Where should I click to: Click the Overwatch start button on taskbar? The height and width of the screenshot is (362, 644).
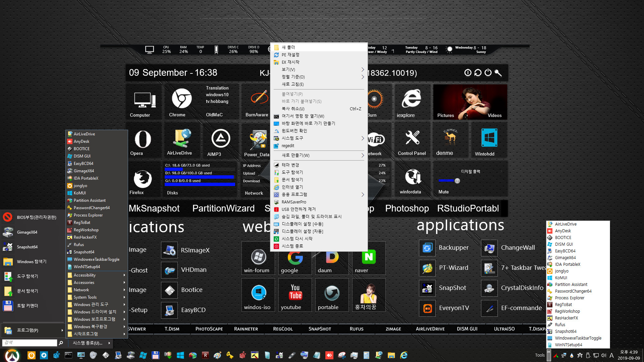pos(12,355)
